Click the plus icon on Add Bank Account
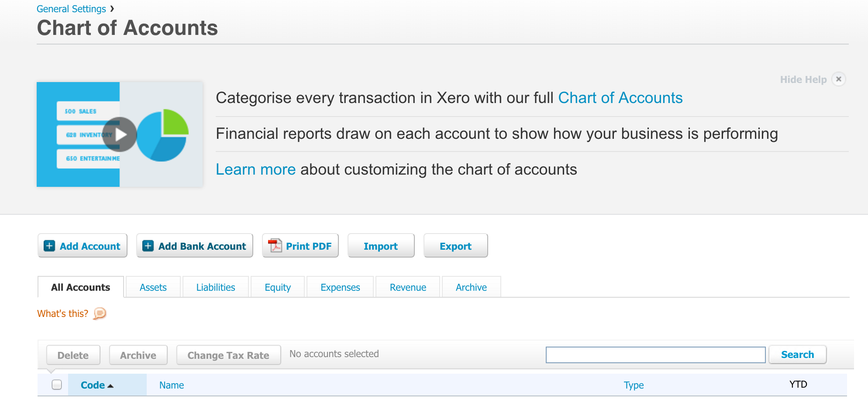 (x=148, y=245)
